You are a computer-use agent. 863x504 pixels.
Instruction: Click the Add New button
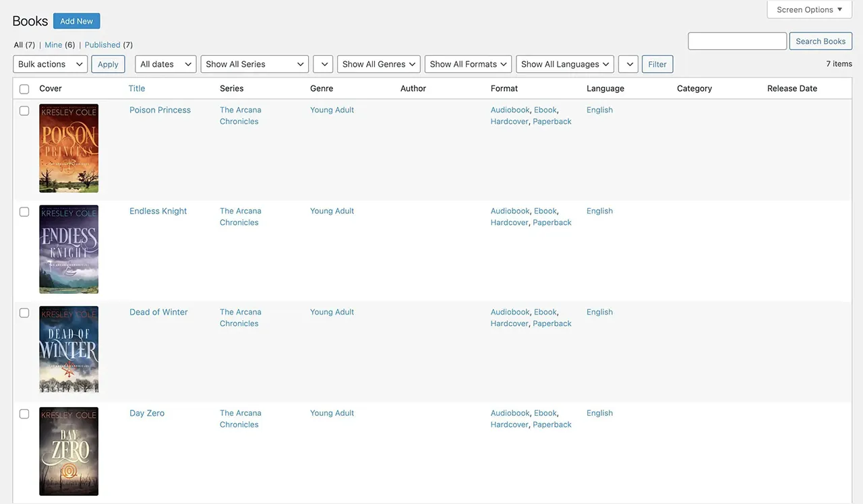point(76,20)
